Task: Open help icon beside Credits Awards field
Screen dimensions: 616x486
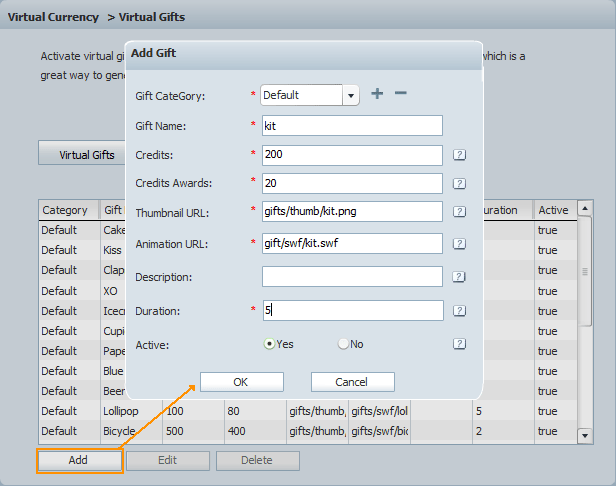Action: click(x=459, y=183)
